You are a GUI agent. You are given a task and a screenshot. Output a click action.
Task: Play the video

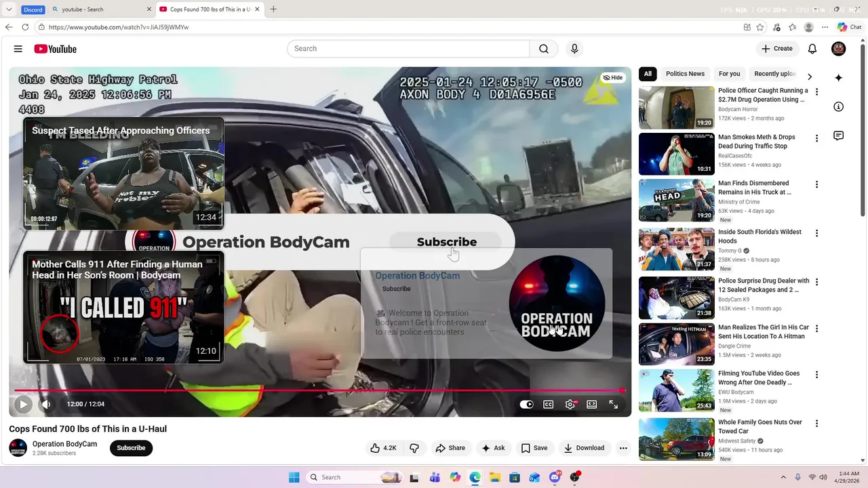[x=23, y=404]
